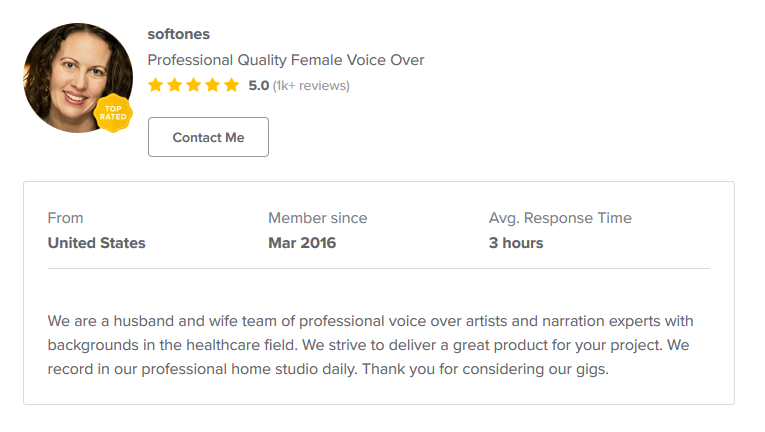Click the Contact Me button
Image resolution: width=765 pixels, height=432 pixels.
click(208, 137)
